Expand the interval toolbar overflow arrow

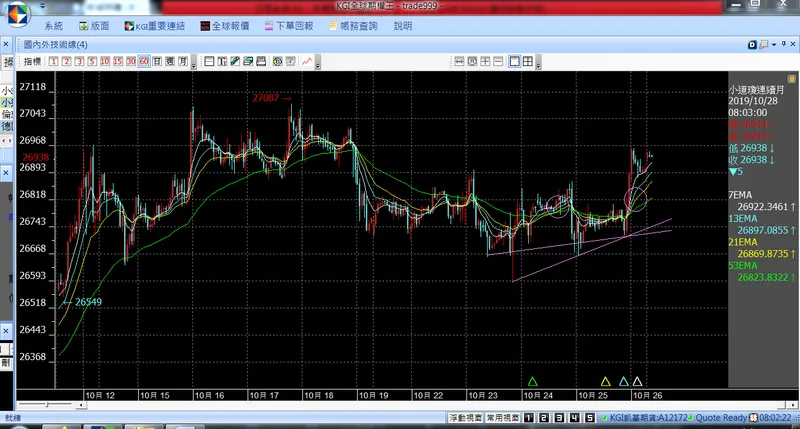click(x=193, y=63)
